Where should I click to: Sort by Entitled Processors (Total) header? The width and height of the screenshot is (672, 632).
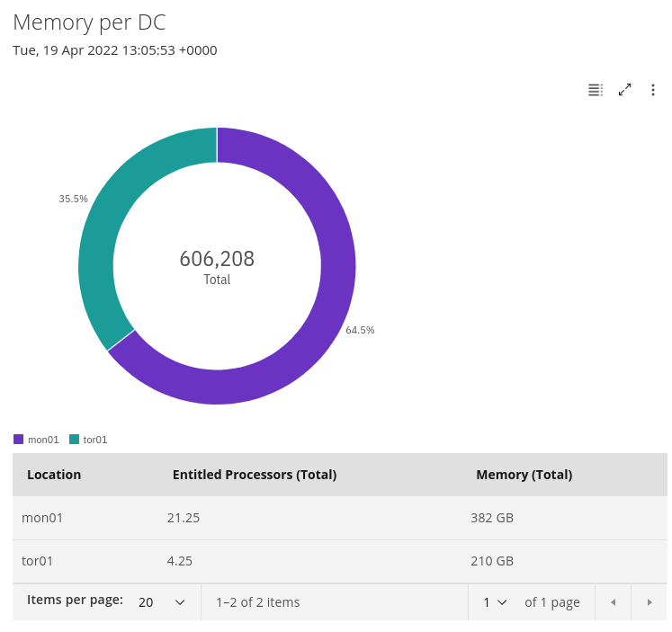255,475
